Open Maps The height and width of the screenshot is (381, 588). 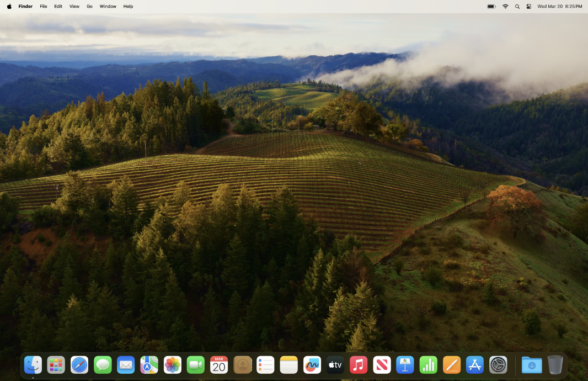pyautogui.click(x=149, y=364)
